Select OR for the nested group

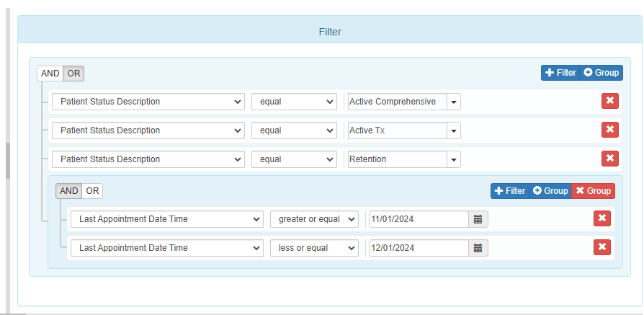click(x=92, y=191)
